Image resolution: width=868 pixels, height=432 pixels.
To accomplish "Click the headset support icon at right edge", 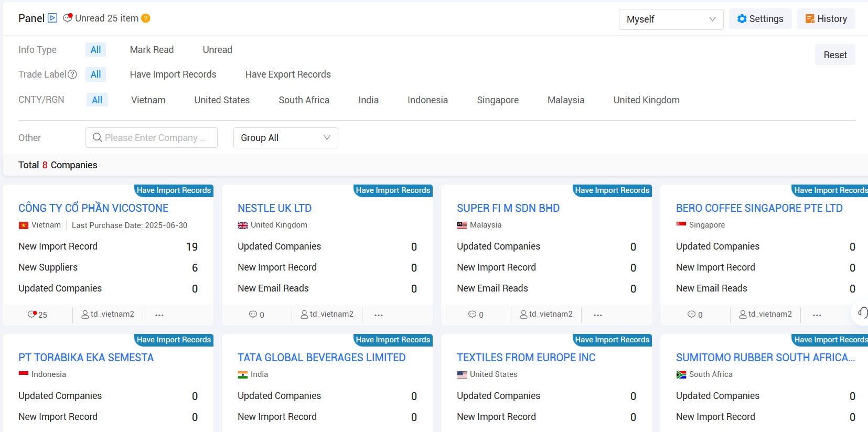I will [x=862, y=313].
